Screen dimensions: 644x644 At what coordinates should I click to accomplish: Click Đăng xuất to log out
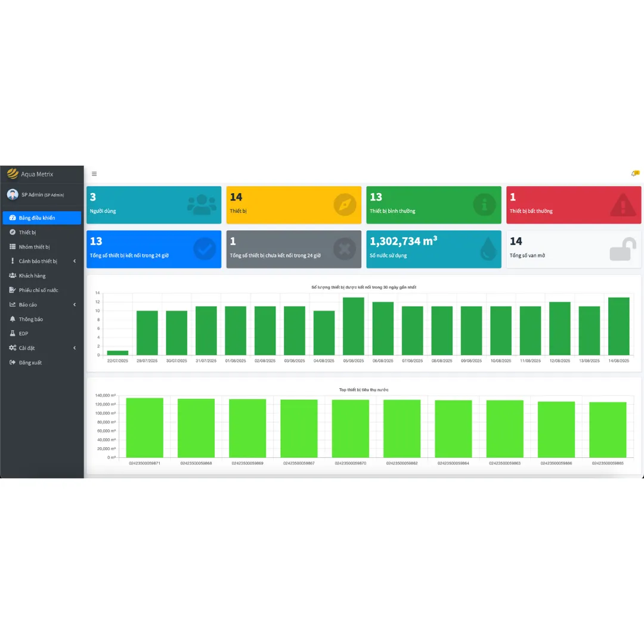pos(30,363)
